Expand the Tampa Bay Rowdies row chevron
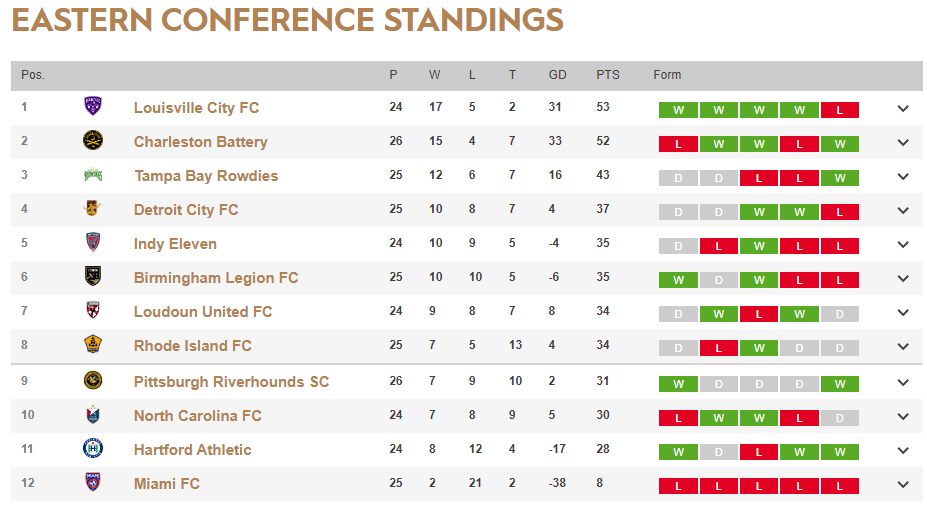927x506 pixels. pyautogui.click(x=903, y=176)
